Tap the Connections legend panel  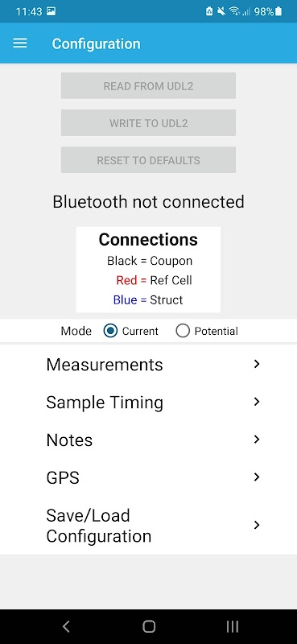click(x=148, y=270)
